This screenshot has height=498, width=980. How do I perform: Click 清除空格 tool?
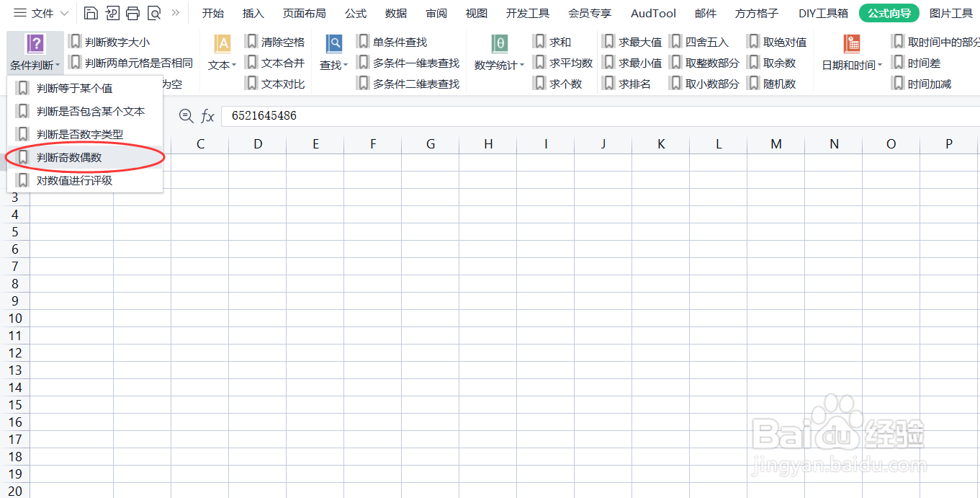coord(275,42)
